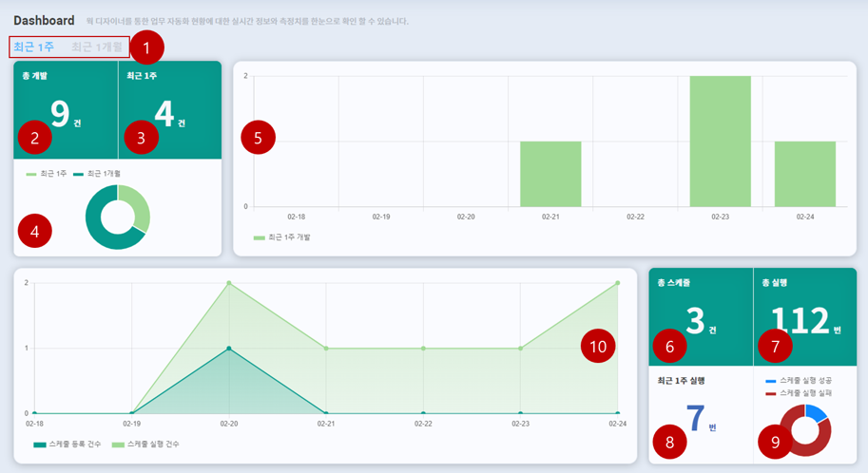868x473 pixels.
Task: Click the 02-21 bar in bar chart
Action: [550, 174]
